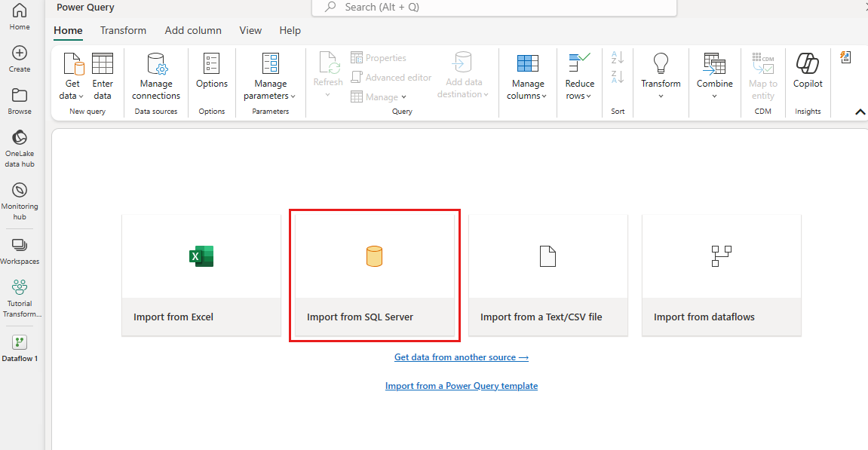Open Manage connections

(156, 76)
